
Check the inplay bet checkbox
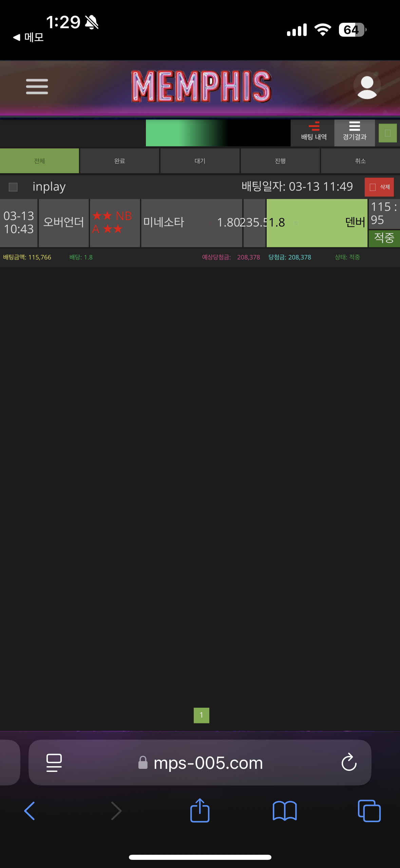[13, 187]
